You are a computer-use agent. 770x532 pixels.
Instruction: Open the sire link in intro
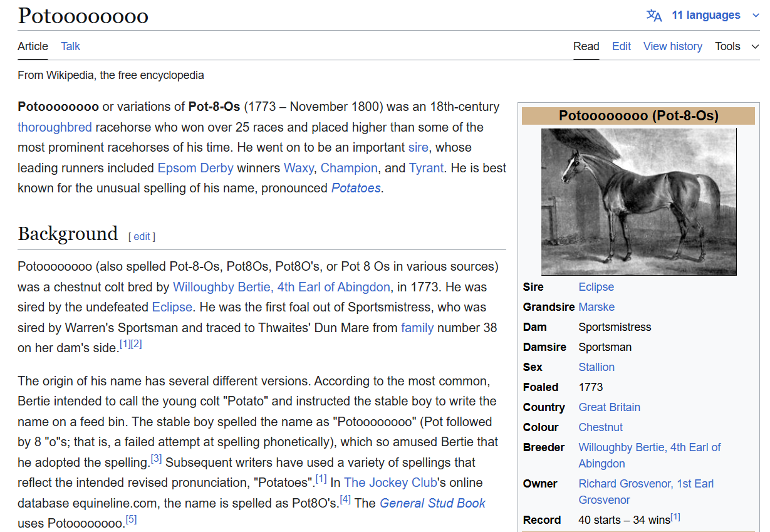[x=418, y=147]
